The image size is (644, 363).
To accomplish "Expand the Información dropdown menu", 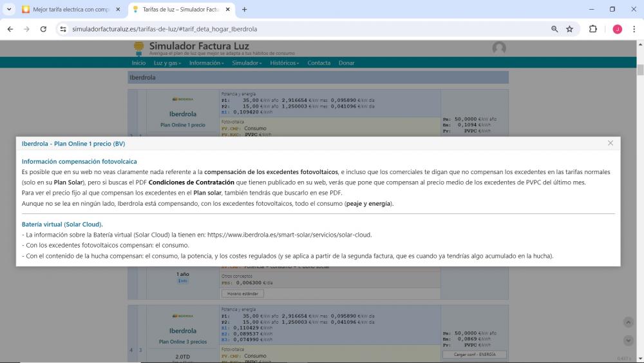I will pos(206,63).
